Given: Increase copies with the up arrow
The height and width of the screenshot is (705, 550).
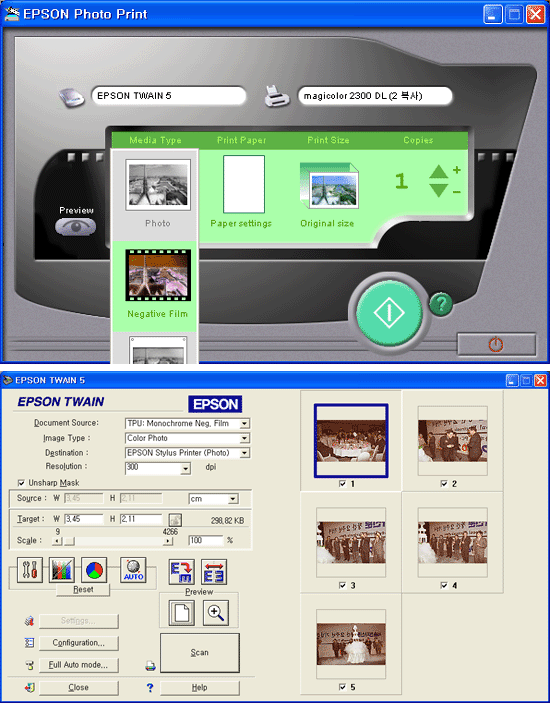Looking at the screenshot, I should tap(438, 171).
